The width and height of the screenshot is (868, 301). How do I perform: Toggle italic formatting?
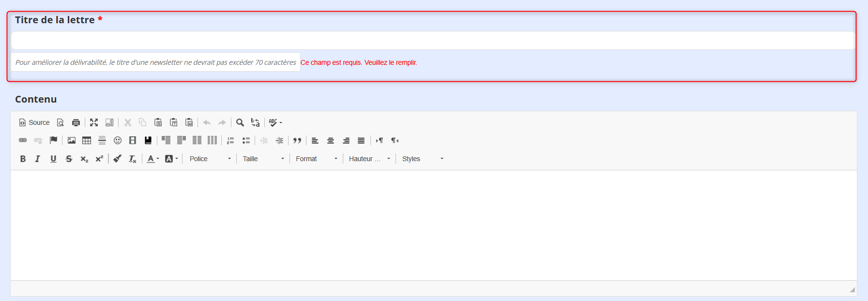[x=38, y=159]
